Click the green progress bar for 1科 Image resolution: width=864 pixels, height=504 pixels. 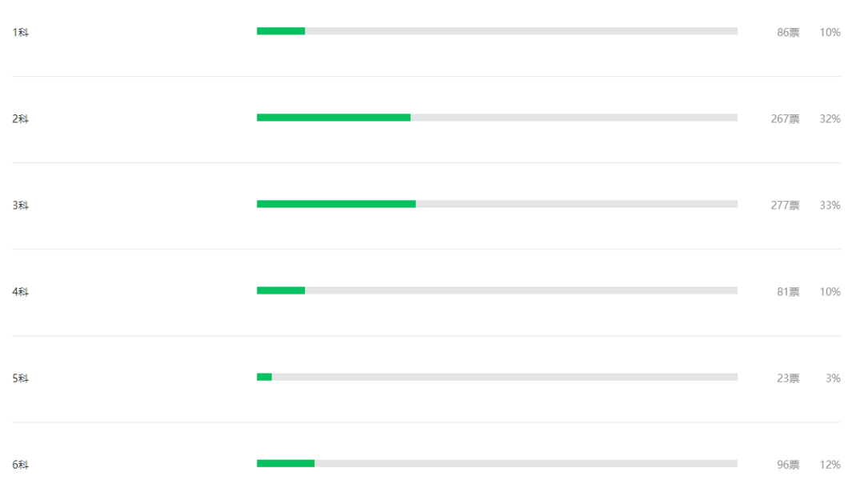click(x=281, y=31)
